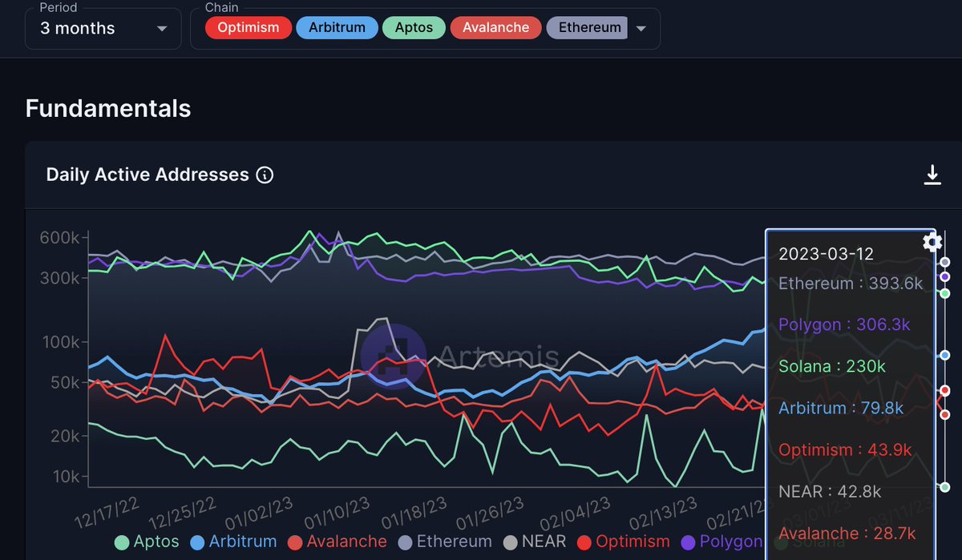Click the 2023-03-12 date in tooltip
The image size is (962, 560).
coord(826,254)
